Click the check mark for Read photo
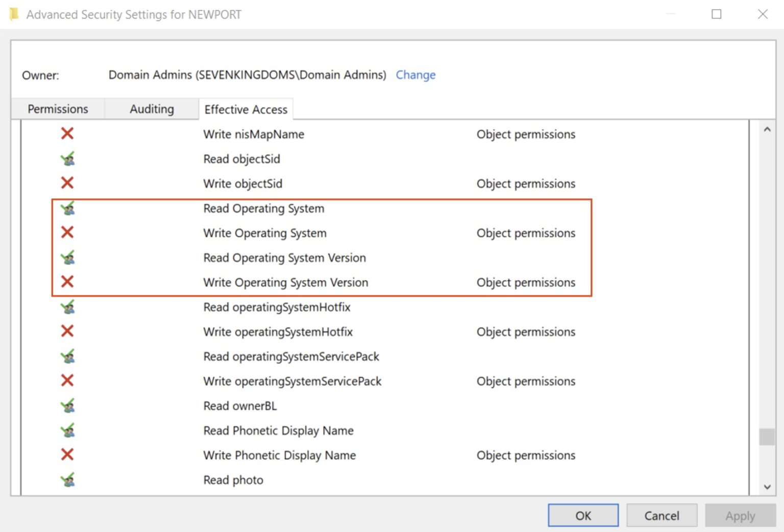Viewport: 784px width, 532px height. (x=68, y=479)
